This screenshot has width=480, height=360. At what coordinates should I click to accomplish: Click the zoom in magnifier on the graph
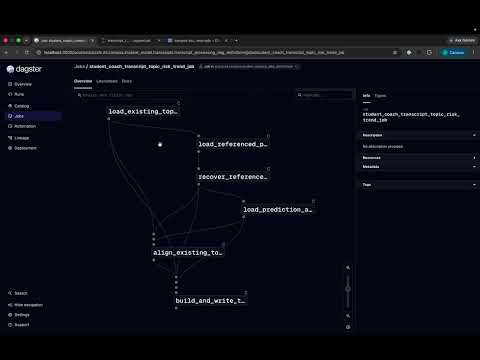[348, 268]
